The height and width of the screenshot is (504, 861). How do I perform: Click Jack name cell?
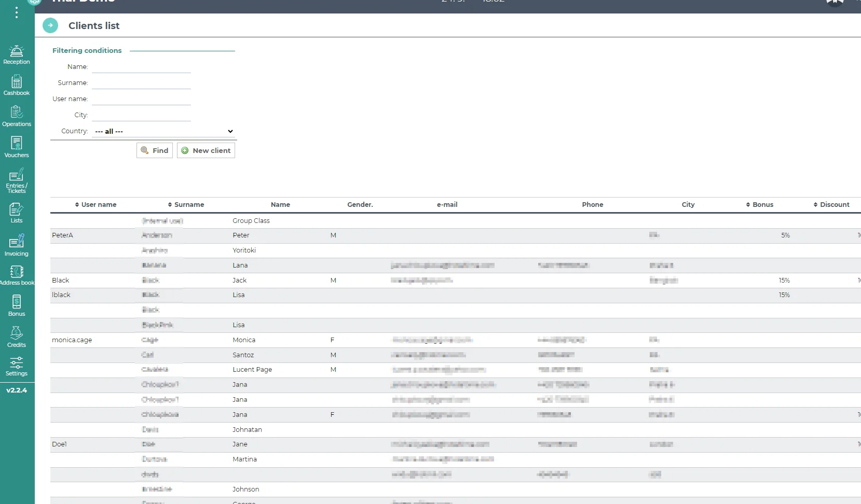(x=239, y=281)
